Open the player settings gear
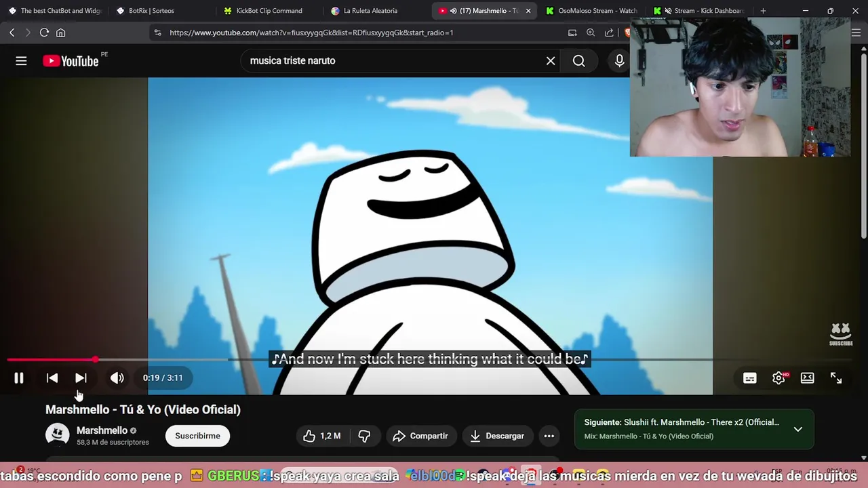Image resolution: width=868 pixels, height=488 pixels. 778,378
